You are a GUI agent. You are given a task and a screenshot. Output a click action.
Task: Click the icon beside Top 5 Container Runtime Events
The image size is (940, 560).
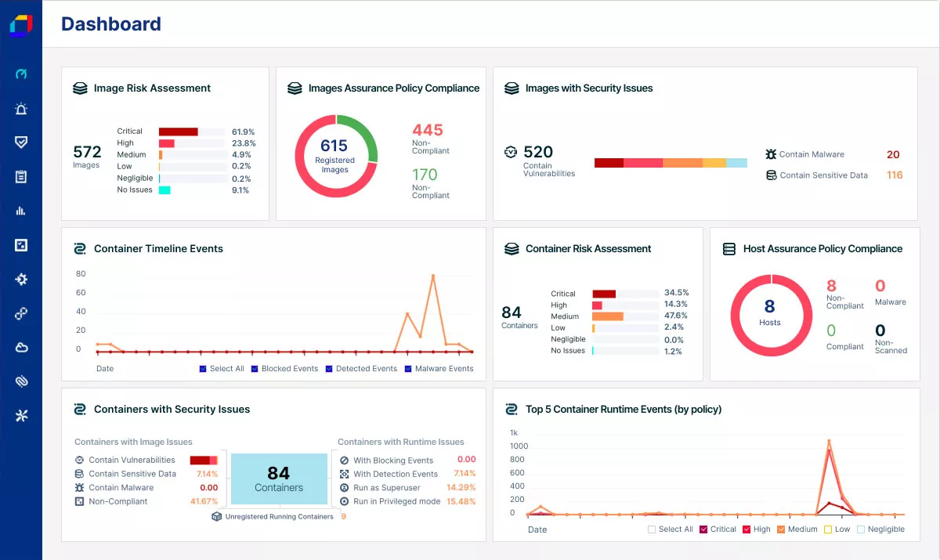[512, 410]
